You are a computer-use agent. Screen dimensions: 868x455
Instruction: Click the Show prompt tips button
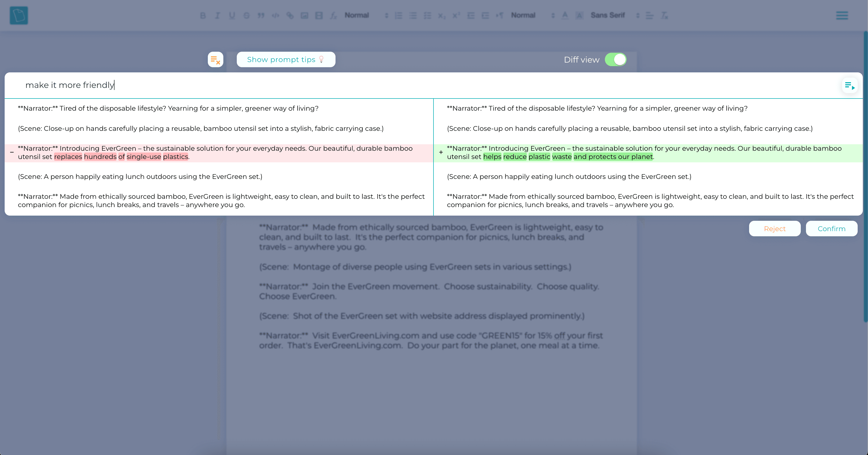pos(286,60)
